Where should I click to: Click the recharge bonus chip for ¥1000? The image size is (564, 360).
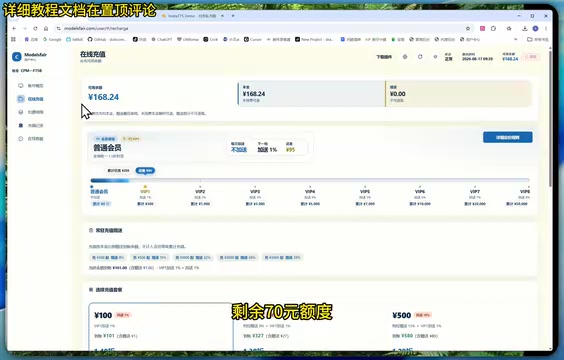(x=193, y=258)
